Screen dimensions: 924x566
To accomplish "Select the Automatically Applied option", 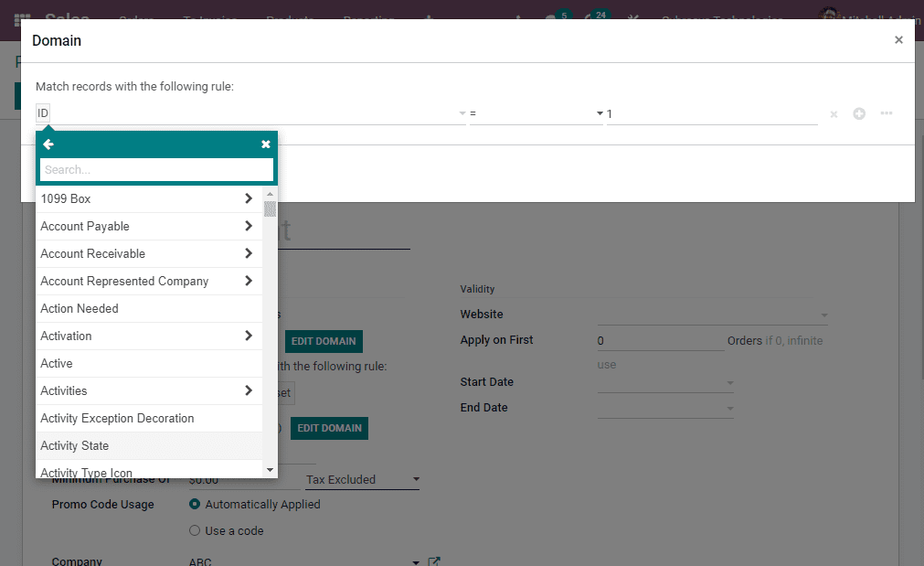I will point(193,504).
